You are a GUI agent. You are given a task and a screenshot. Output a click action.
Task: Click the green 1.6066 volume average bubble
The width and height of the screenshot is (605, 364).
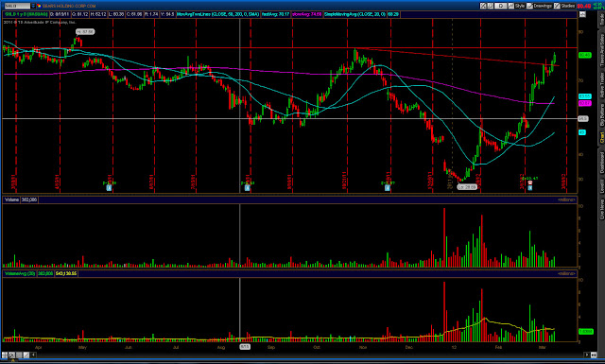[586, 332]
